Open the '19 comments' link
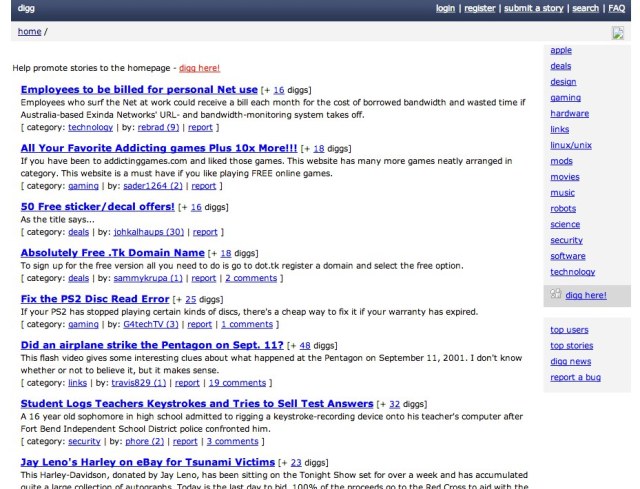This screenshot has height=489, width=640. [x=237, y=383]
